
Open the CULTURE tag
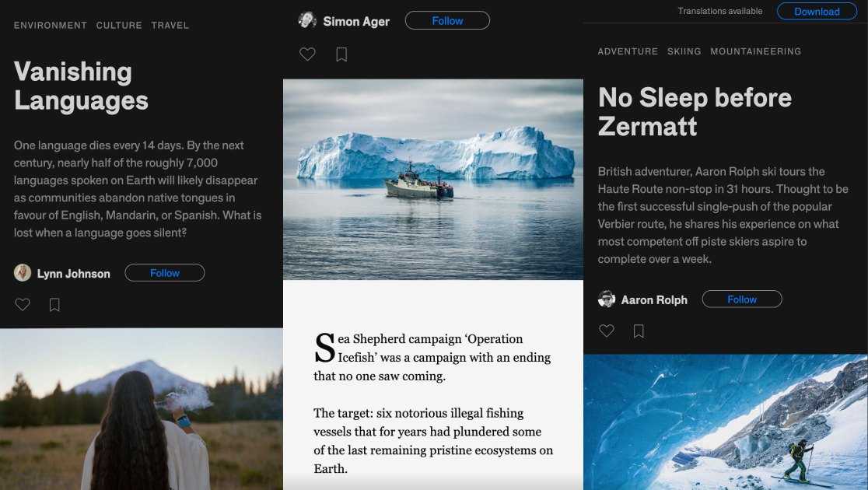click(119, 26)
